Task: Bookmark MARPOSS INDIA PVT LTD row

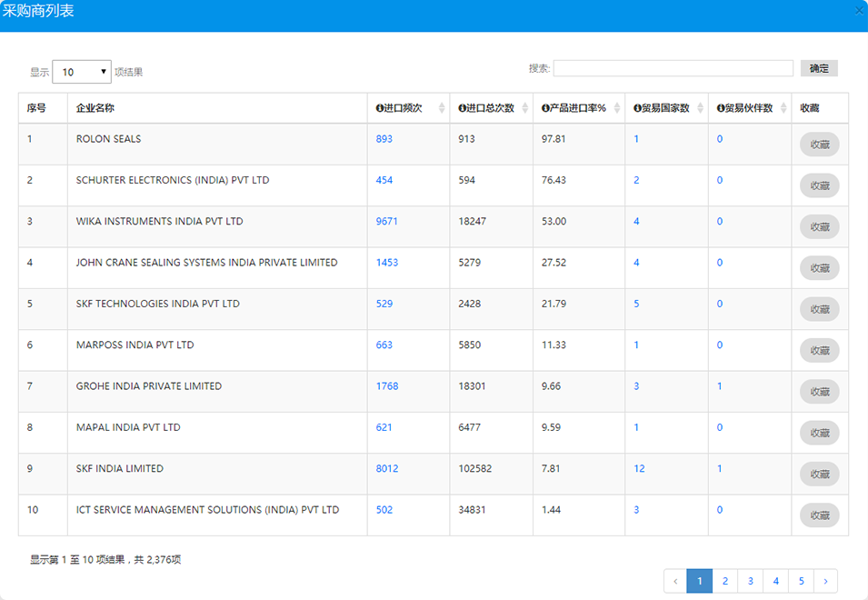Action: tap(820, 350)
